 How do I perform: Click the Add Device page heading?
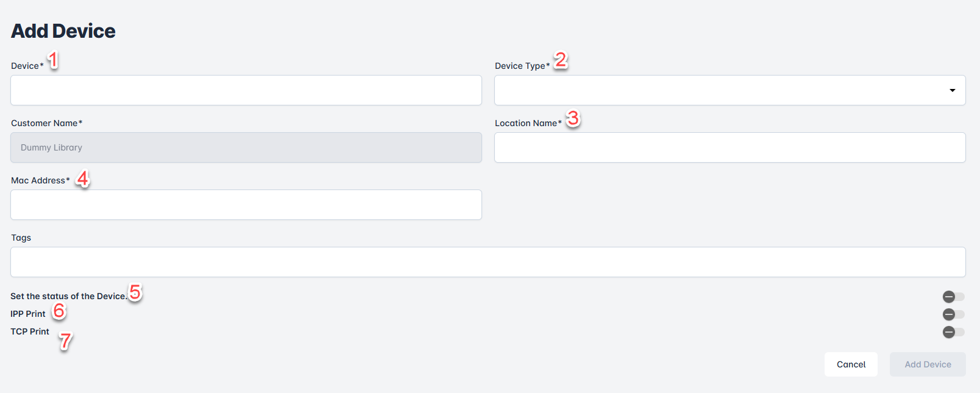(63, 31)
